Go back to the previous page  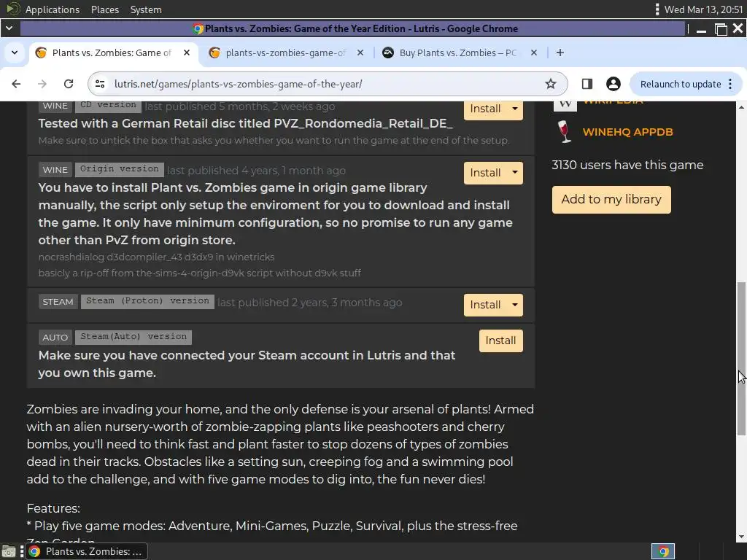pos(16,85)
